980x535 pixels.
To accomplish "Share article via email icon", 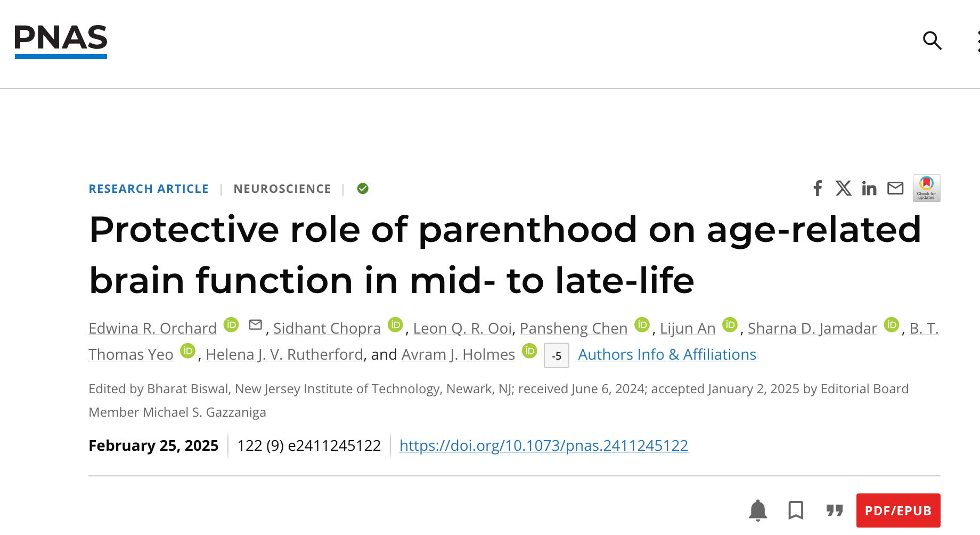I will click(x=895, y=188).
